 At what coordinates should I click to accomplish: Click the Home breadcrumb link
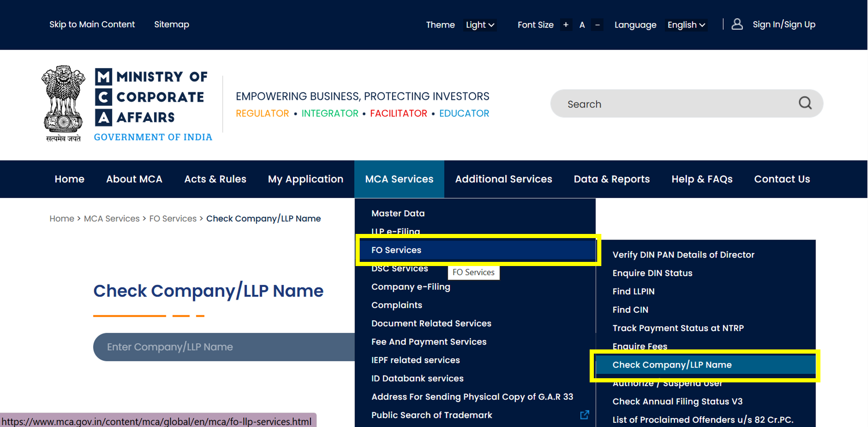click(x=61, y=218)
